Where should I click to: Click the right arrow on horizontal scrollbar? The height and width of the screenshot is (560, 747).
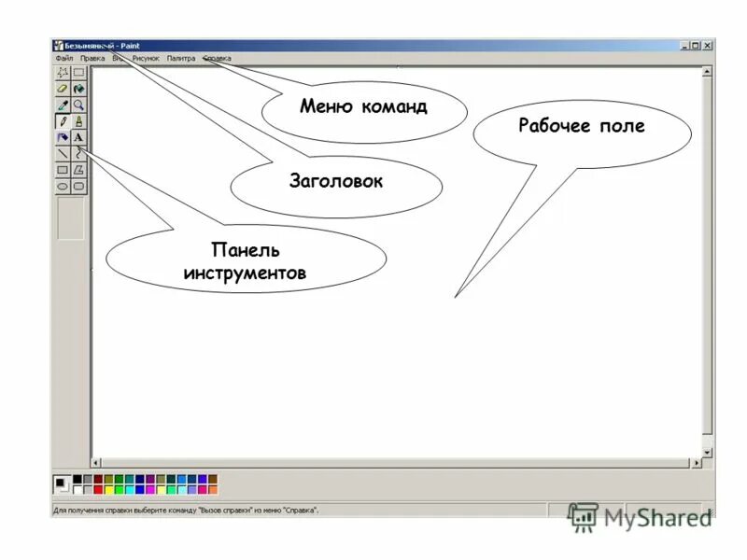[x=698, y=462]
